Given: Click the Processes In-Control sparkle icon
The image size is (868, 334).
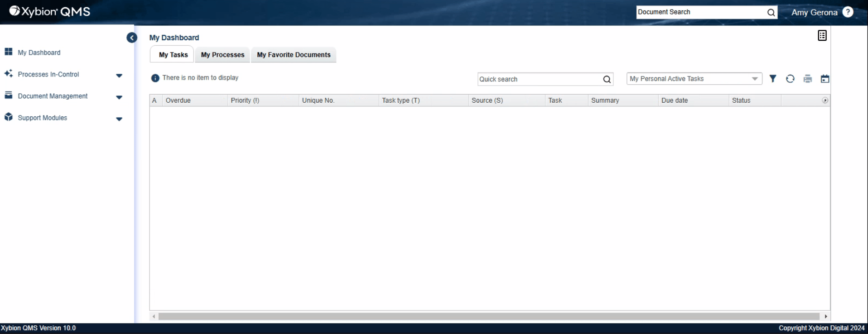Looking at the screenshot, I should tap(9, 73).
